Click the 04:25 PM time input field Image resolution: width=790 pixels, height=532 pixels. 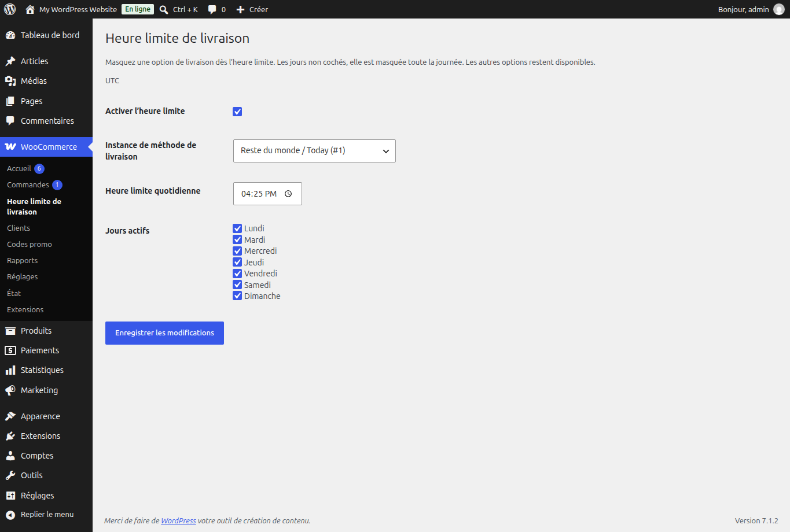(x=267, y=194)
